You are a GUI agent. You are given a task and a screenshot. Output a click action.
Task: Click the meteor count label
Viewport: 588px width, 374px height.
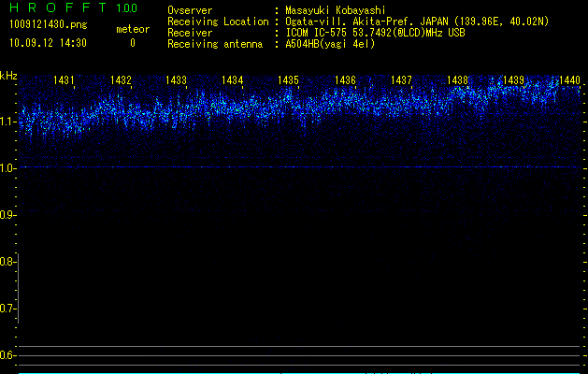132,29
